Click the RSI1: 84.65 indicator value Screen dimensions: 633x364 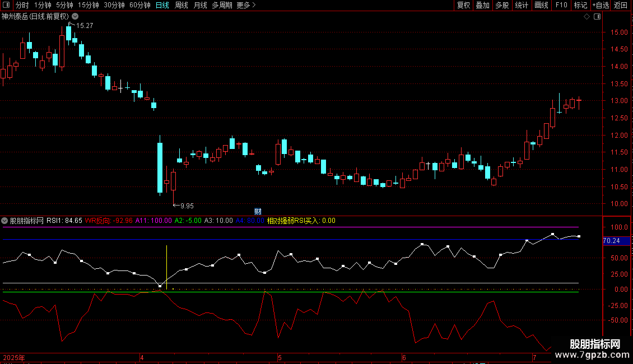(x=64, y=221)
